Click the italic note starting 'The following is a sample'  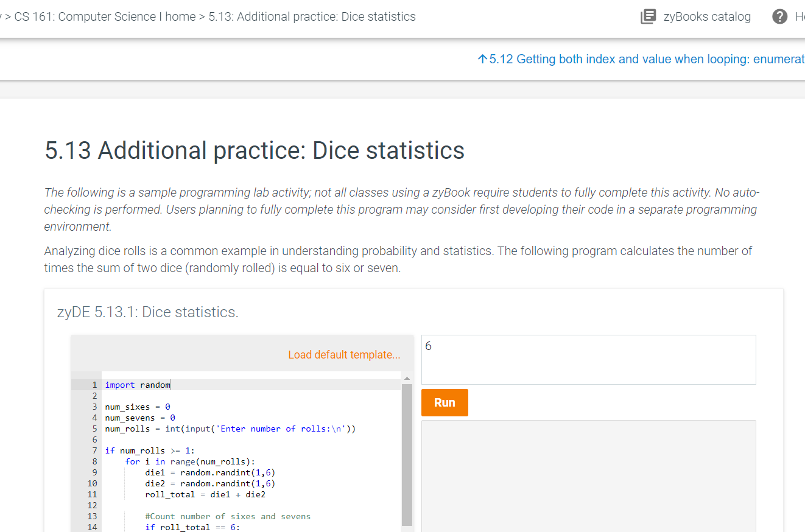tap(402, 209)
